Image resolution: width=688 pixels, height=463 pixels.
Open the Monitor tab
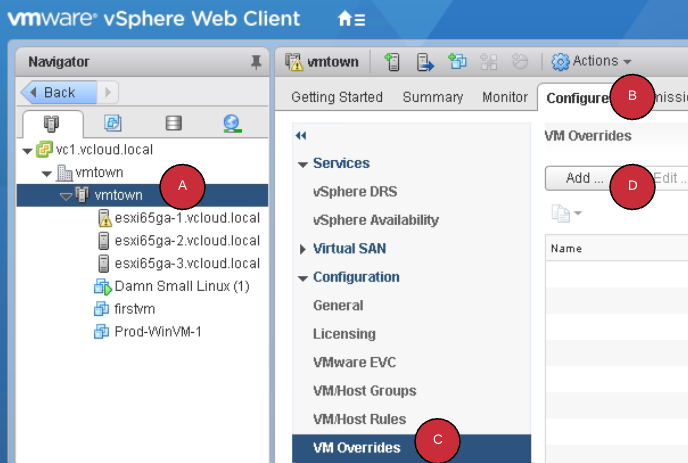click(x=505, y=97)
